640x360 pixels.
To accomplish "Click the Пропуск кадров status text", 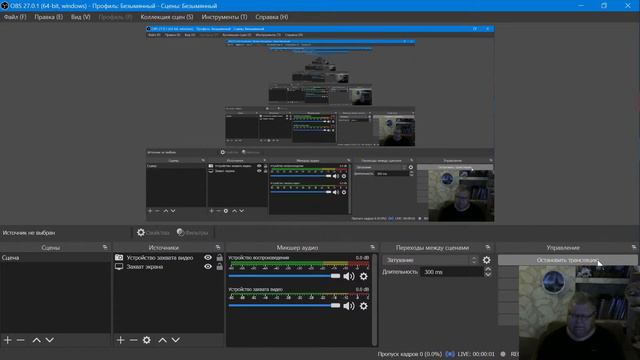I will tap(410, 354).
